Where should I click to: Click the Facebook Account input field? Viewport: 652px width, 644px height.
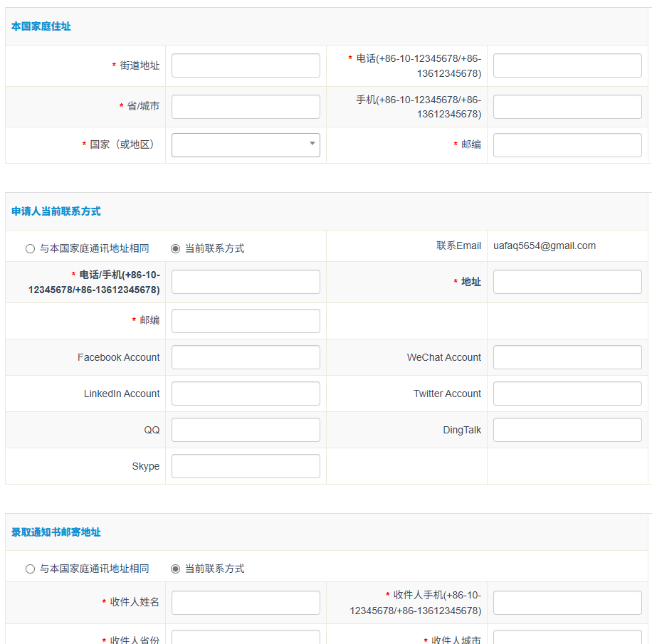(246, 357)
